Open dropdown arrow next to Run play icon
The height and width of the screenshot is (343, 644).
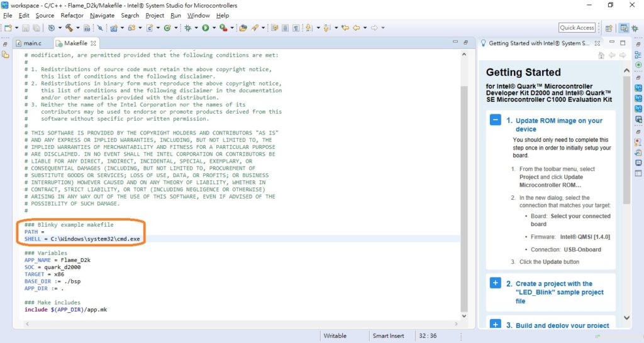(x=214, y=28)
